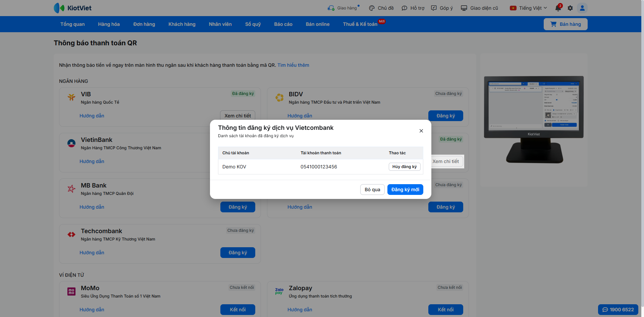Open Zalopay Hướng dẫn link

[x=300, y=310]
